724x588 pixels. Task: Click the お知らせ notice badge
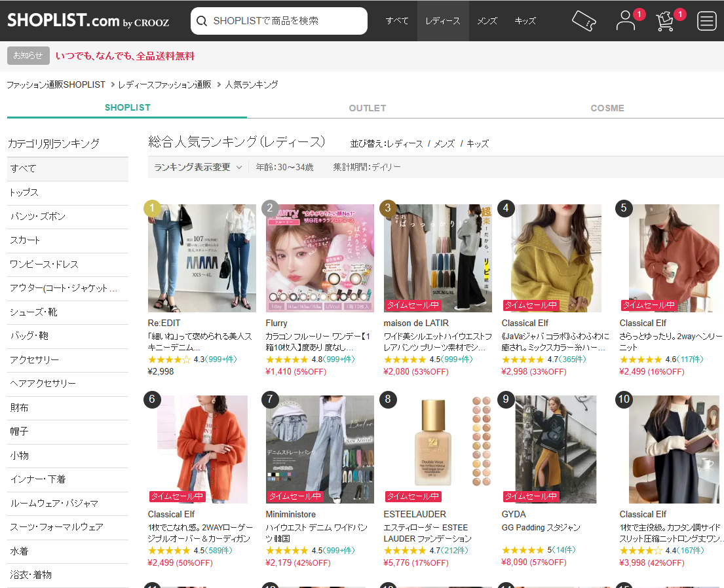(28, 56)
